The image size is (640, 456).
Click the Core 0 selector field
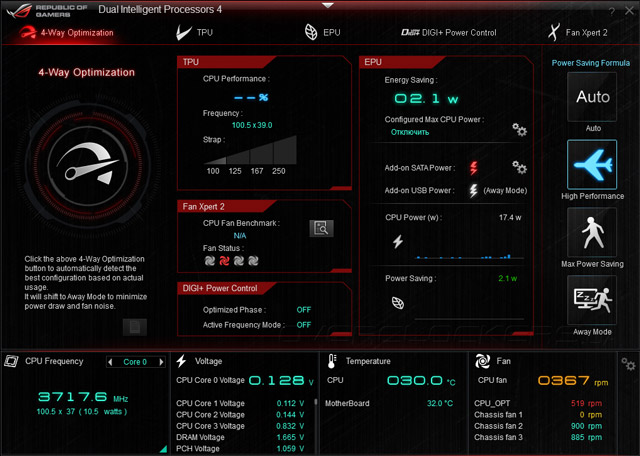[x=135, y=362]
